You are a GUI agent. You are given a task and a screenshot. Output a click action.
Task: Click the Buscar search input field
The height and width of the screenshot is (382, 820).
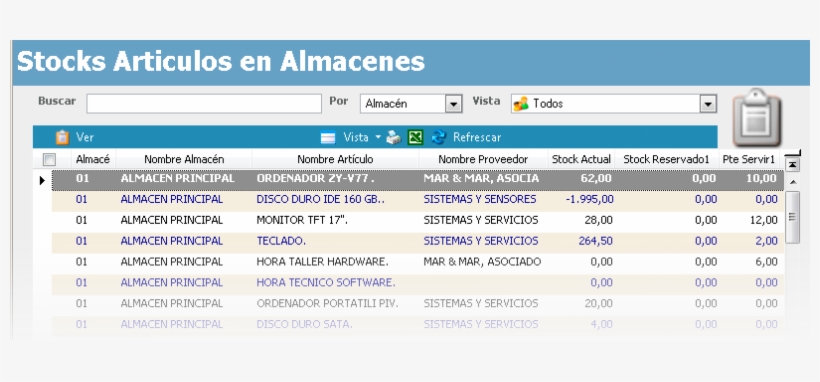(204, 104)
